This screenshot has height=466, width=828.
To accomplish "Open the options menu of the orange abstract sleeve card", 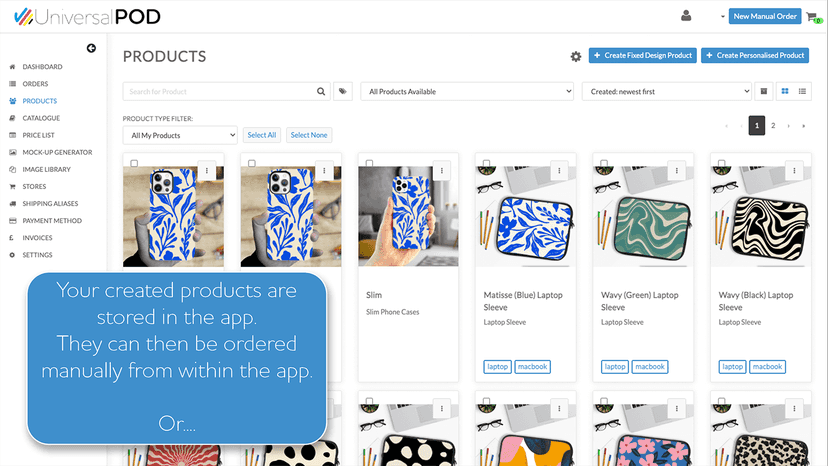I will point(559,408).
